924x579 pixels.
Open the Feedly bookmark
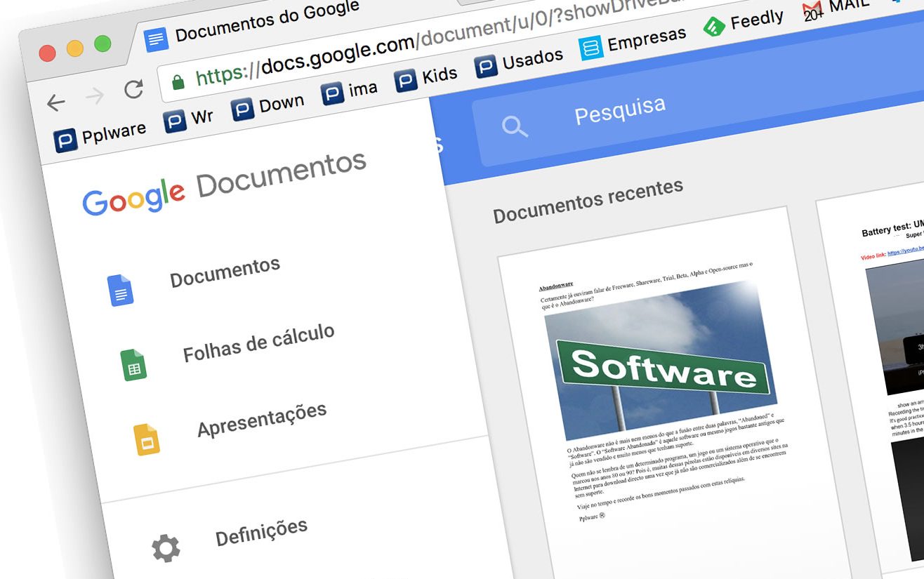click(x=744, y=22)
